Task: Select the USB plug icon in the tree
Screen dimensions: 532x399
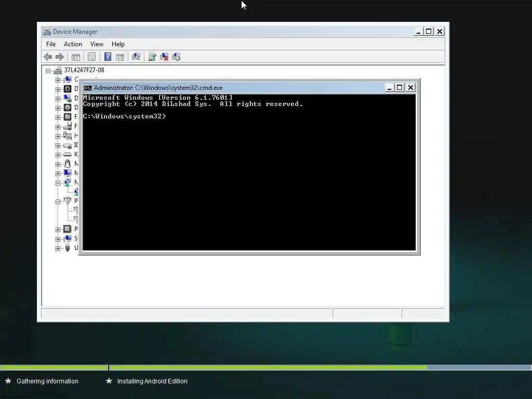Action: [x=68, y=248]
